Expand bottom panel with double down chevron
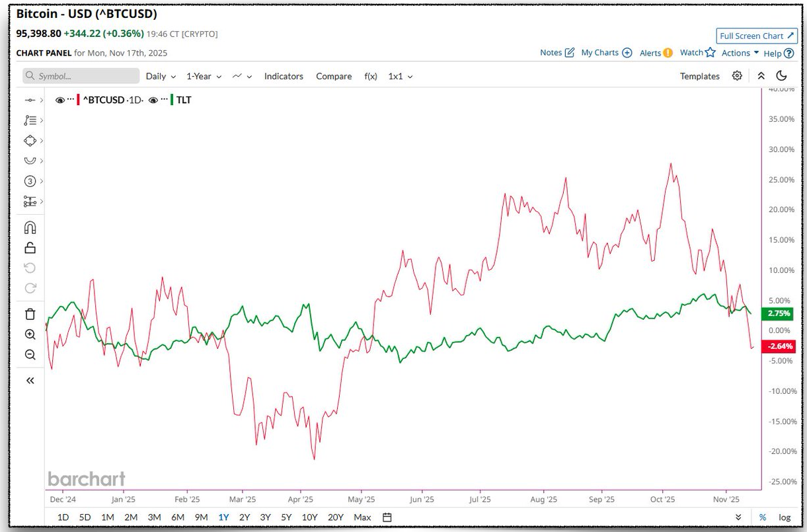 (x=738, y=517)
